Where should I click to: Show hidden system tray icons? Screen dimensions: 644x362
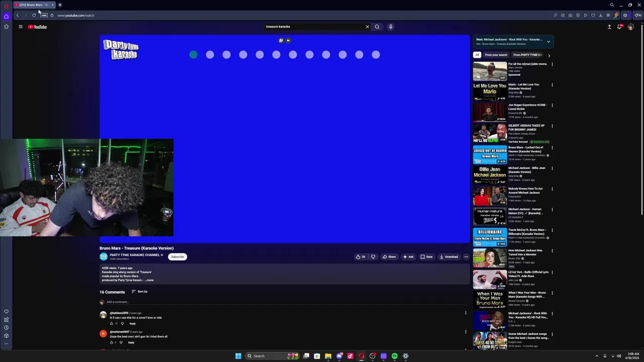click(x=597, y=356)
